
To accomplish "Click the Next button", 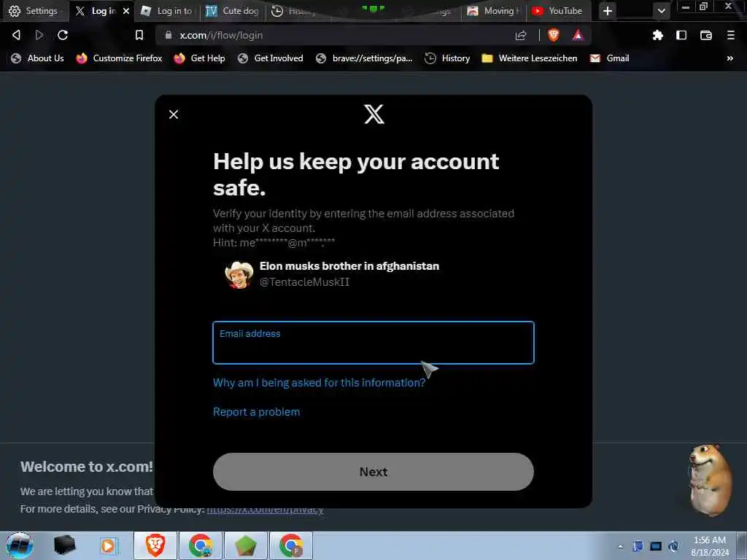I will pos(373,472).
